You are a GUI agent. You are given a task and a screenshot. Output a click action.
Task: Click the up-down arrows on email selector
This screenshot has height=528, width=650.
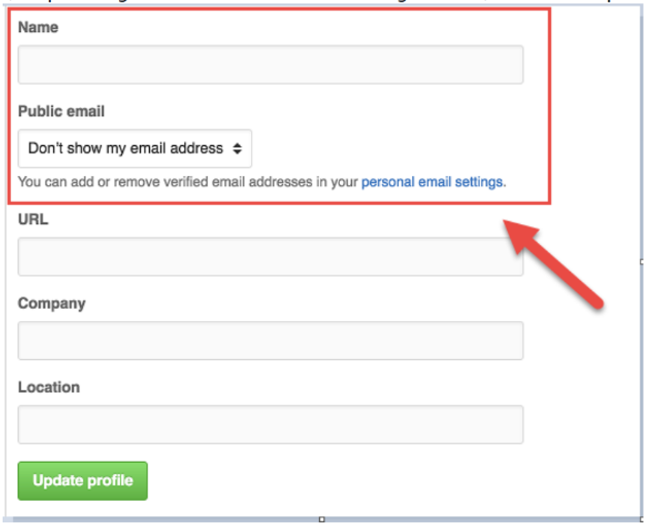pyautogui.click(x=237, y=148)
